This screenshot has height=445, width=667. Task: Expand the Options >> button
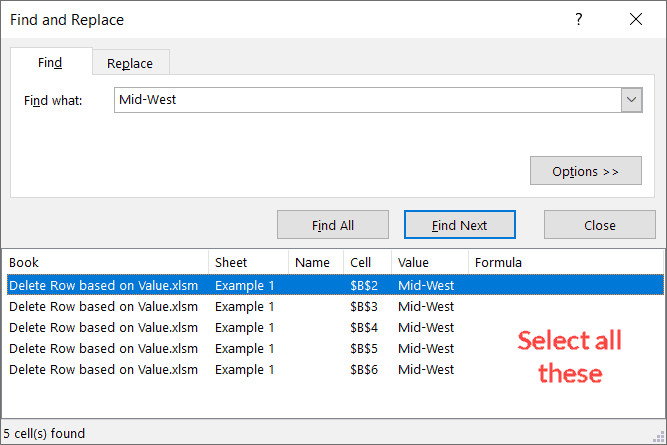pyautogui.click(x=585, y=171)
